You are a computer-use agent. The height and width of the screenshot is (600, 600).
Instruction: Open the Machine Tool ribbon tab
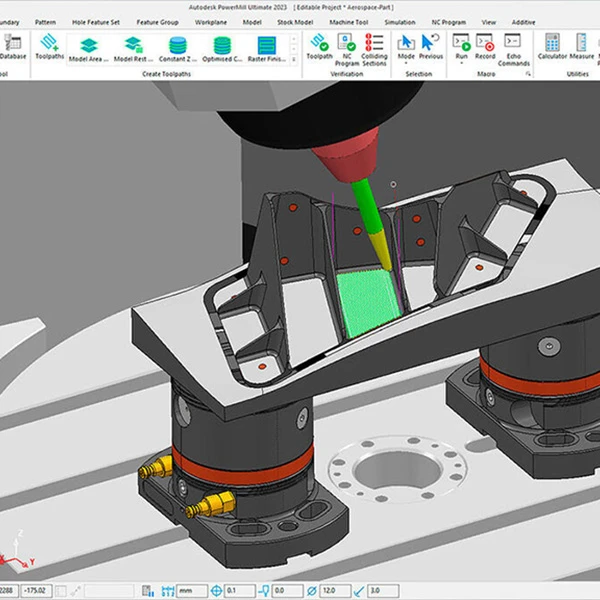[x=346, y=20]
